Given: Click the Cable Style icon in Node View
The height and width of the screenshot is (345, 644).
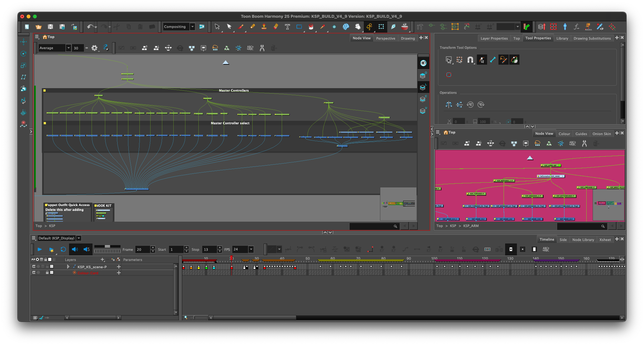Looking at the screenshot, I should [x=106, y=48].
